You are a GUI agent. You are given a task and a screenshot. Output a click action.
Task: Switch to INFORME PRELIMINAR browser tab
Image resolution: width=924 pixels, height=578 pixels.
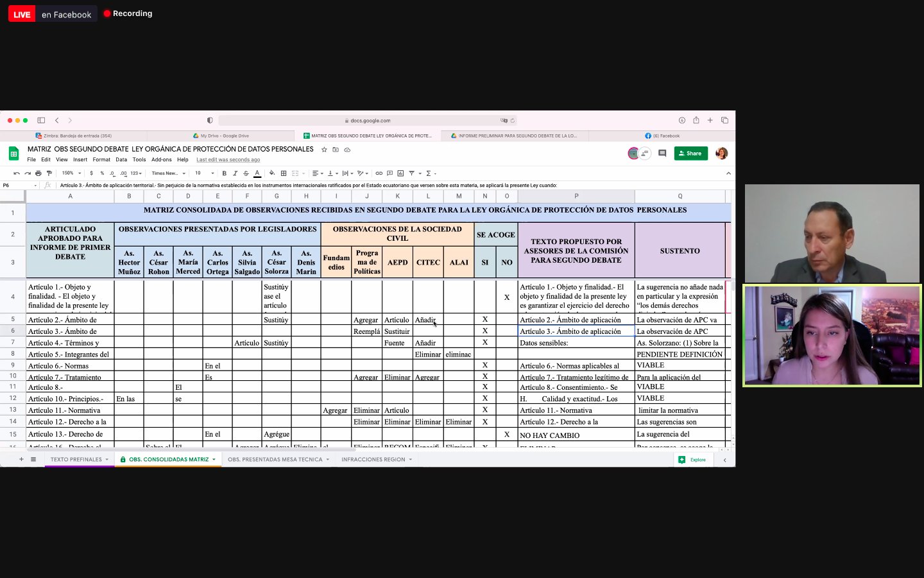pos(515,136)
